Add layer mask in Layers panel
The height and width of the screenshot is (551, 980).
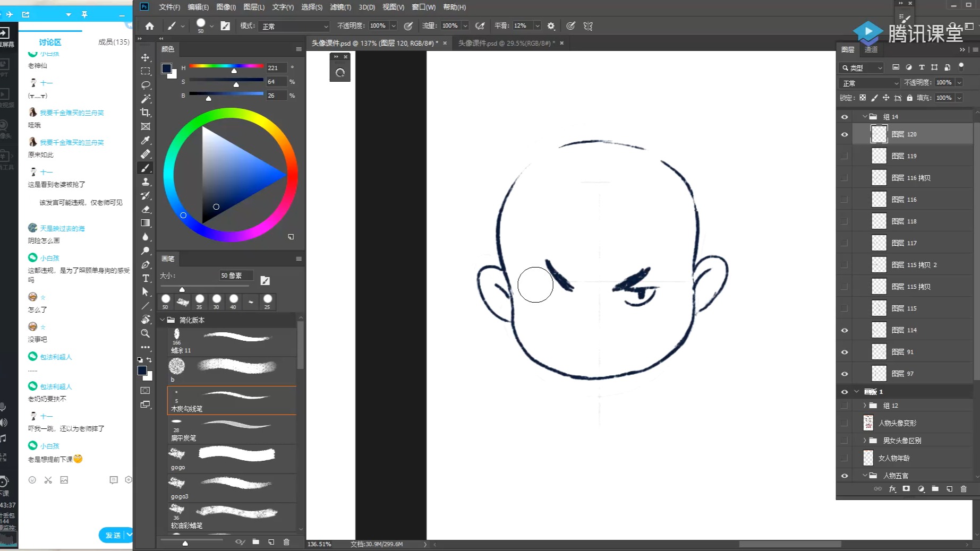click(906, 489)
